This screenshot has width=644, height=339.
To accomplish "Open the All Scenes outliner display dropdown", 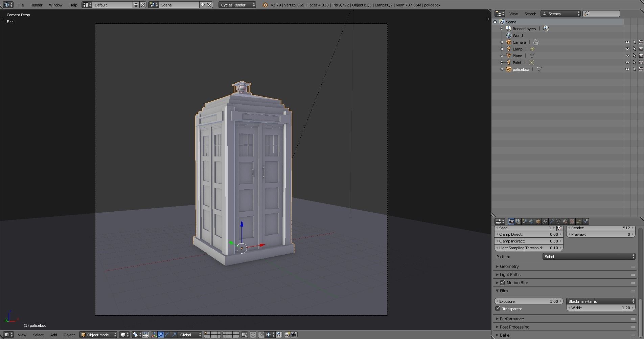I will [x=560, y=14].
